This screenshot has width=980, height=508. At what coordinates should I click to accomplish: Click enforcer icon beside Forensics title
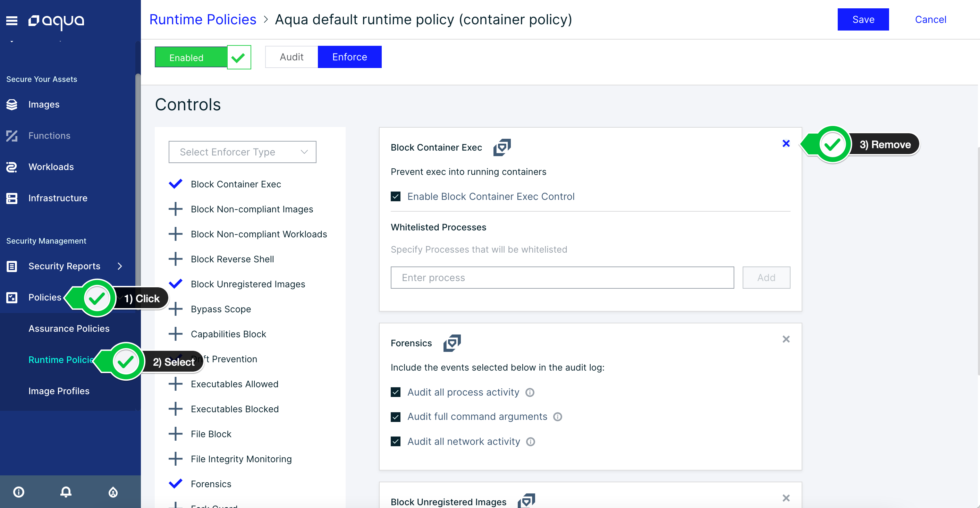[452, 343]
